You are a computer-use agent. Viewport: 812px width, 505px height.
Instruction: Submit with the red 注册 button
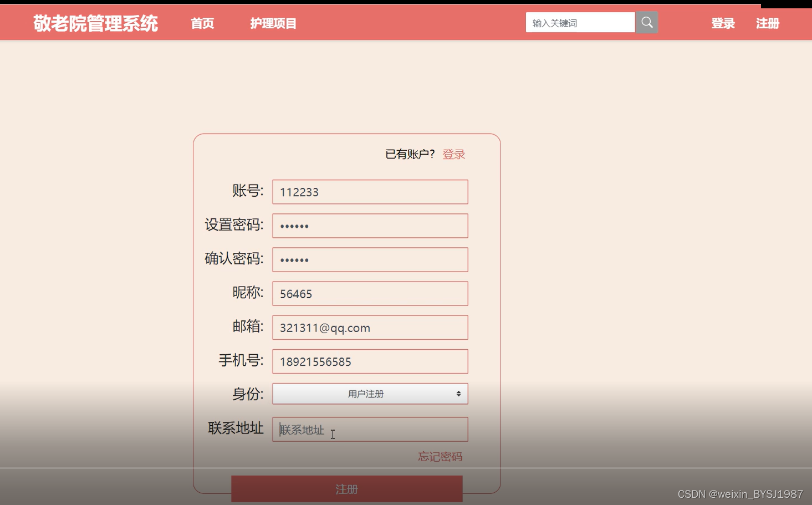click(x=347, y=489)
